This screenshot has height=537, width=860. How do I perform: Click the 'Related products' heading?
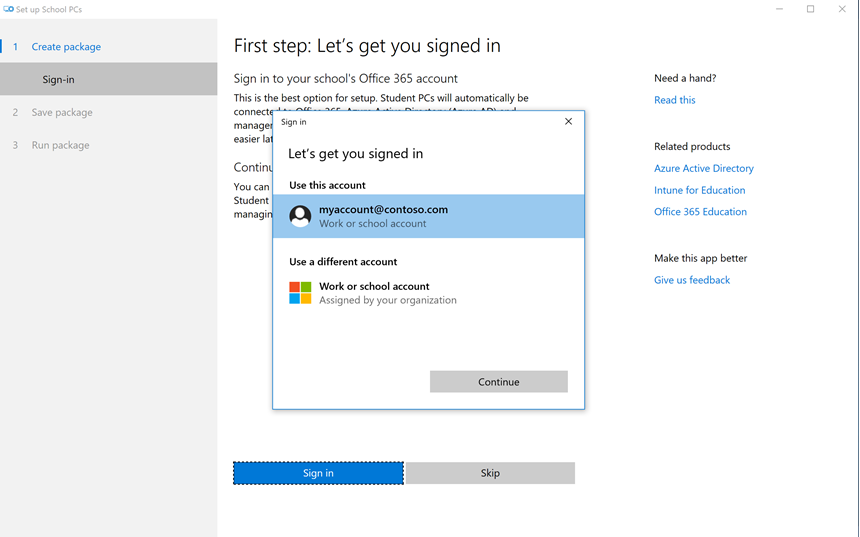click(692, 146)
